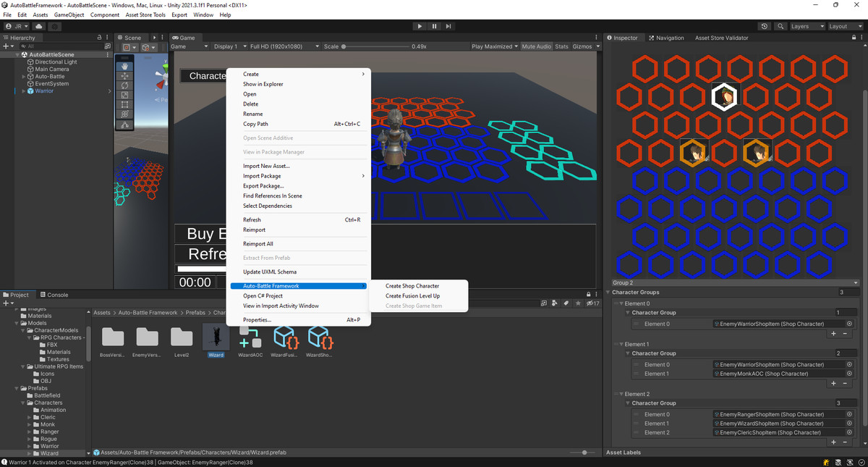Open the Asset Store Tools menu
Screen dimensions: 868x467
coord(145,14)
